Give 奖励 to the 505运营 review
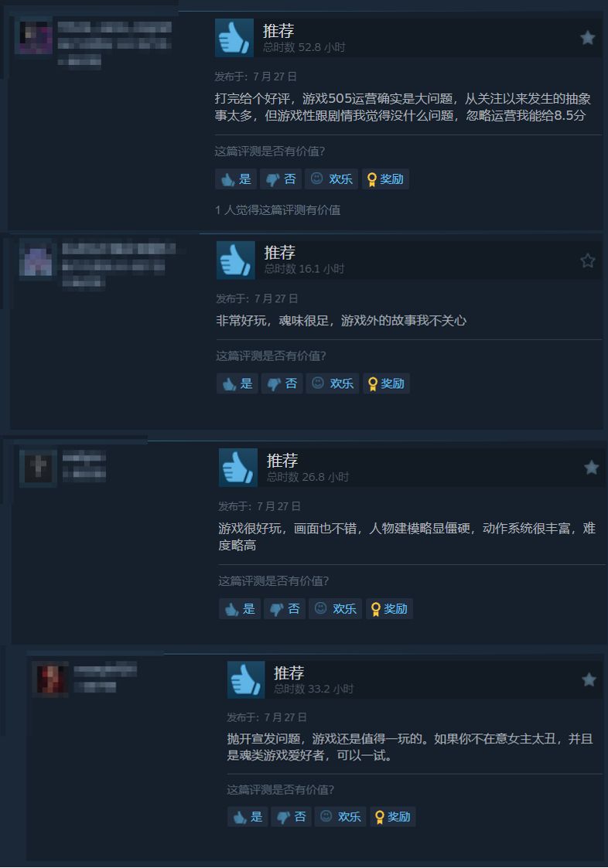 (386, 179)
